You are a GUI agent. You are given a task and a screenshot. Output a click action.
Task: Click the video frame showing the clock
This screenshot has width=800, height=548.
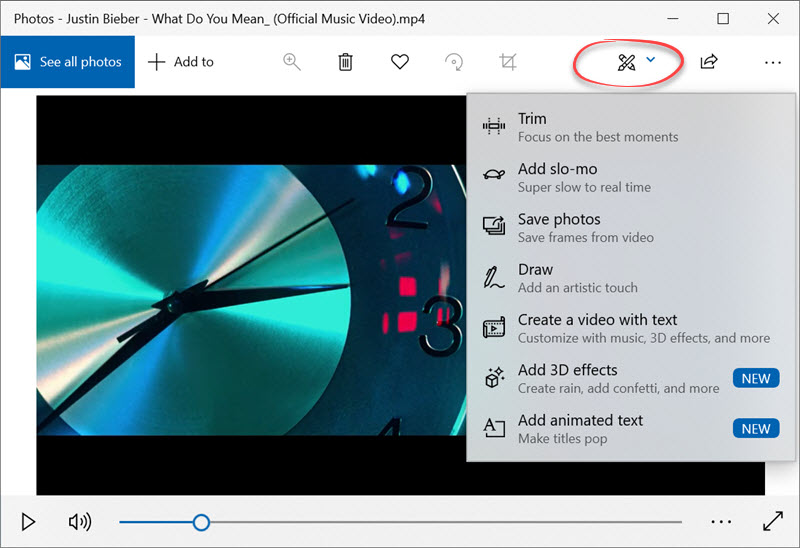click(251, 300)
